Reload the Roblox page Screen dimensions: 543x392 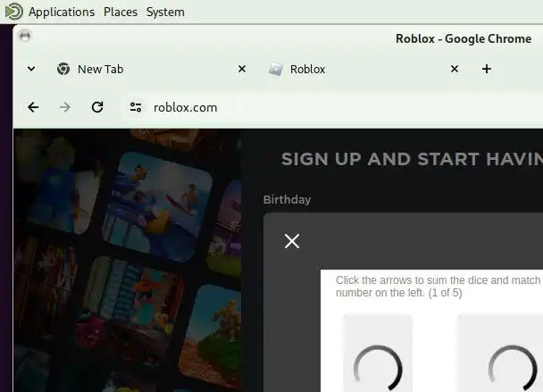[x=97, y=107]
